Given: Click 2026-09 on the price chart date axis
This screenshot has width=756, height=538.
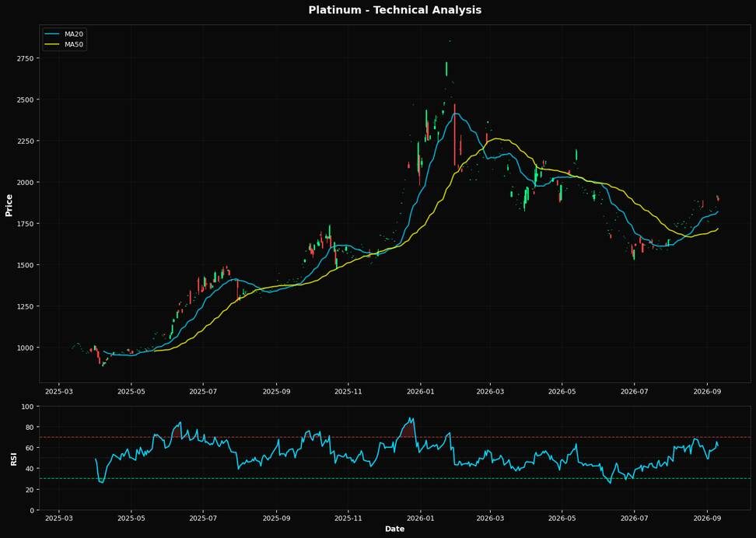Looking at the screenshot, I should [x=707, y=391].
